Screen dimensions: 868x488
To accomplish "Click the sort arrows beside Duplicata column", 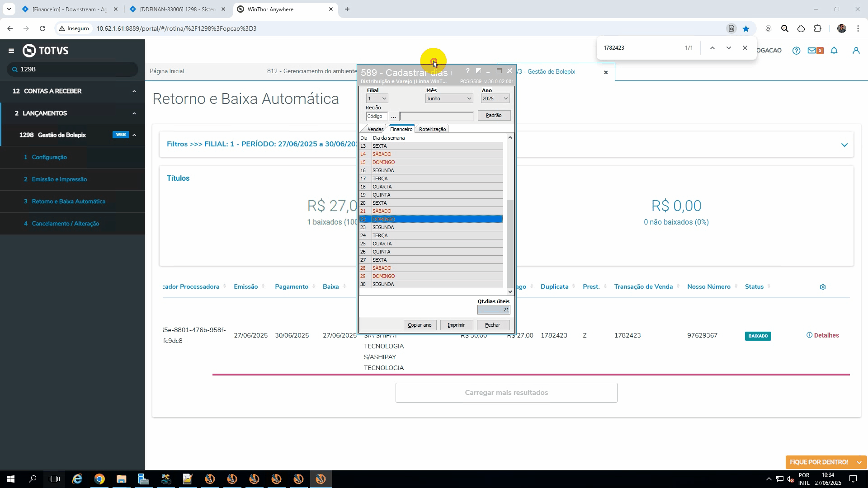I will coord(574,287).
